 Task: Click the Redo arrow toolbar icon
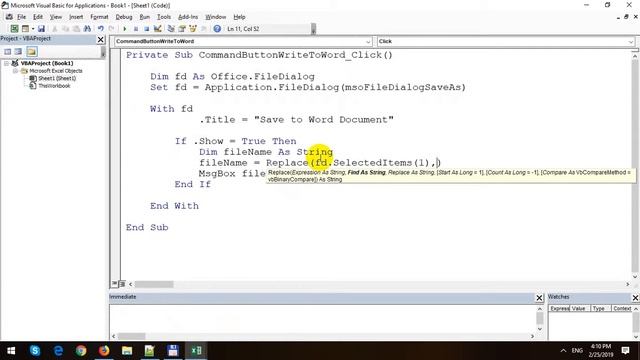(111, 29)
